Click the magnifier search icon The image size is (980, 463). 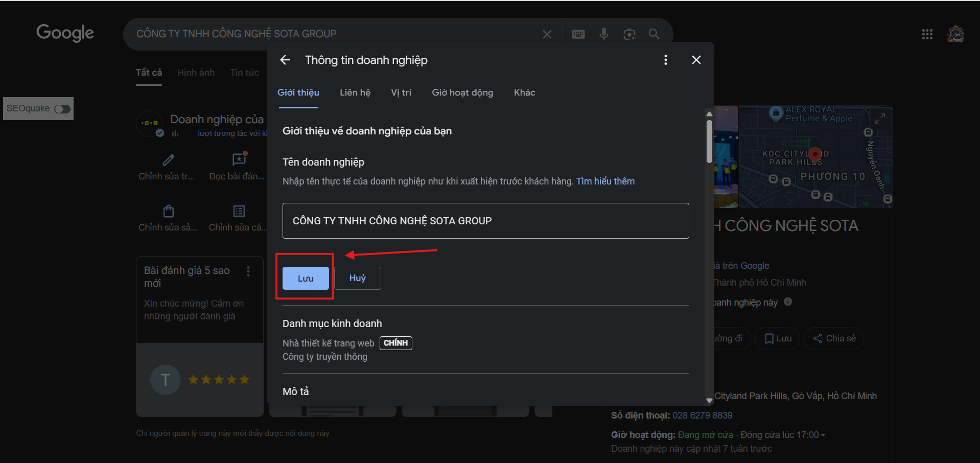(654, 34)
